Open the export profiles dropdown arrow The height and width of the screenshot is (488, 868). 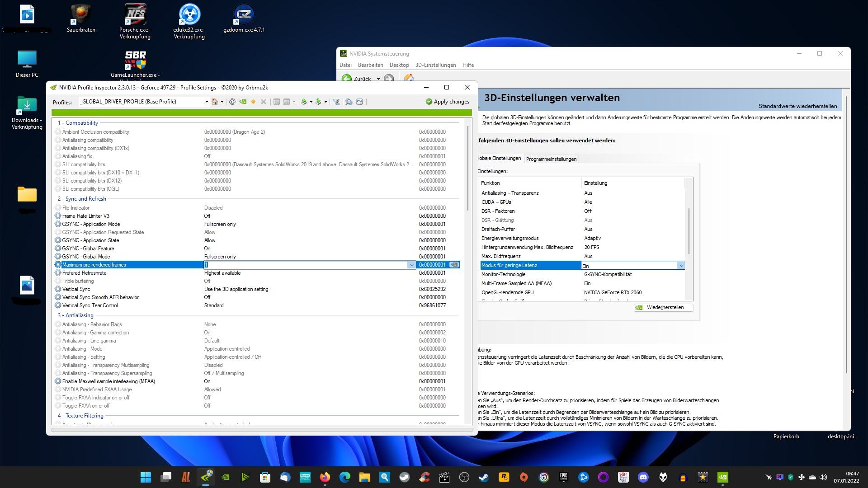point(311,102)
